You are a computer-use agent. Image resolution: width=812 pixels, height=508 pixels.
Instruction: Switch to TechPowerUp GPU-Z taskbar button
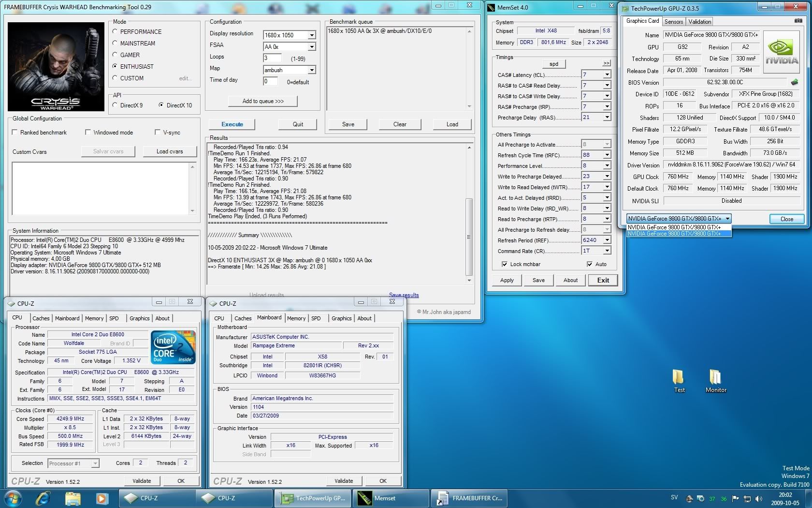pos(313,498)
